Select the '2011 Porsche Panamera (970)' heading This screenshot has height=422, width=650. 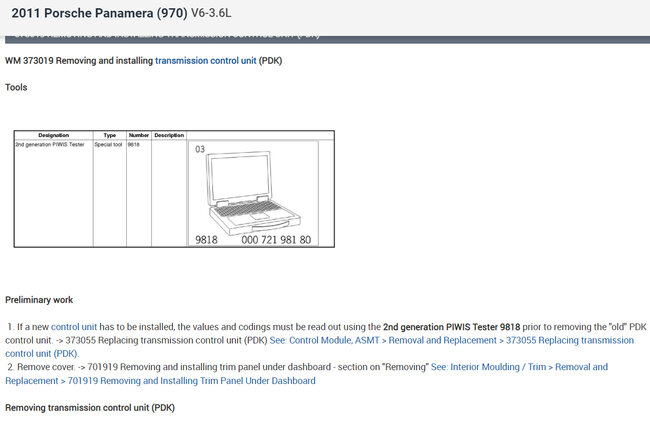tap(99, 13)
